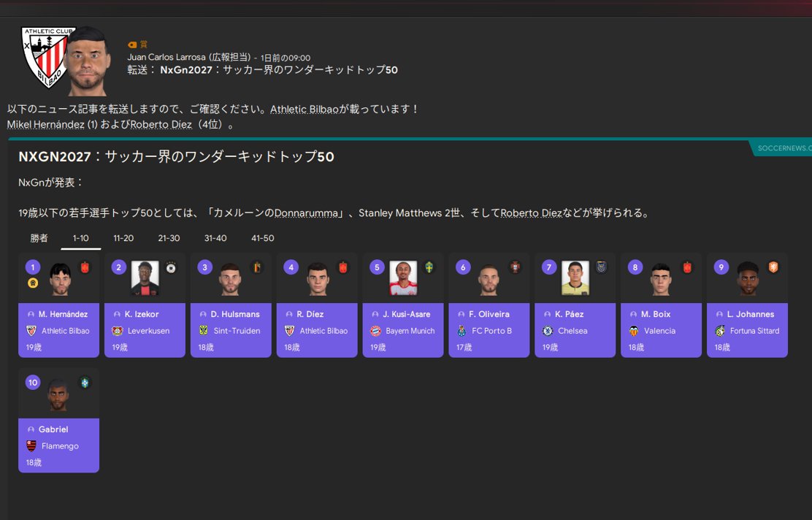
Task: Switch to the 11-20 tab
Action: tap(123, 238)
